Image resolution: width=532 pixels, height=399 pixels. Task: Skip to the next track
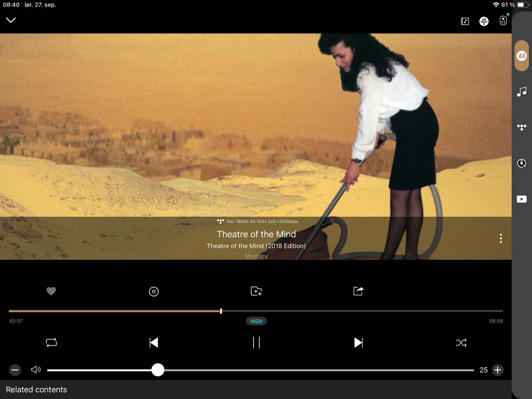tap(358, 342)
